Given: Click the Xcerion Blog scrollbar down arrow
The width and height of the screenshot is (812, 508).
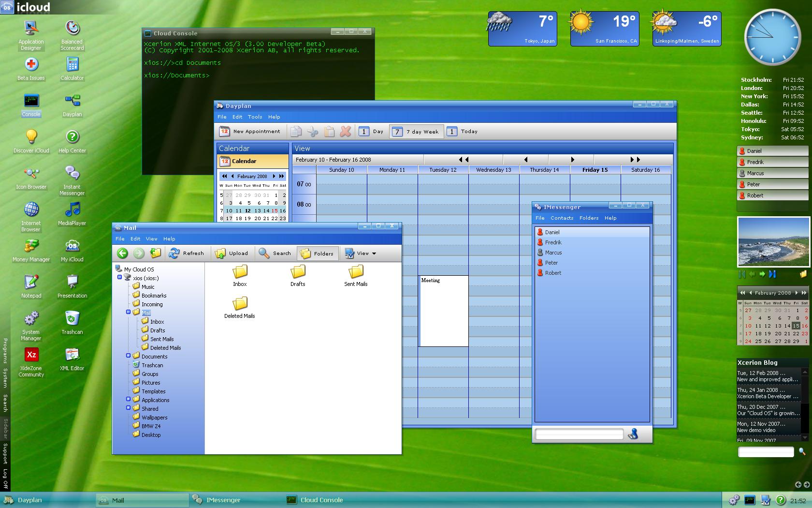Looking at the screenshot, I should (x=805, y=438).
